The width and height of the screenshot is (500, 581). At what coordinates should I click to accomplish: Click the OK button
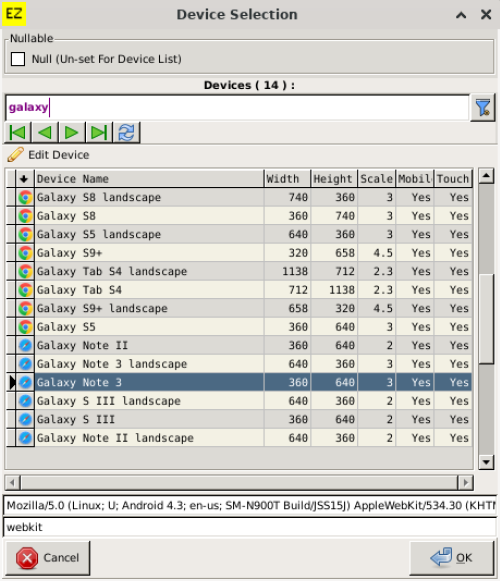point(452,558)
